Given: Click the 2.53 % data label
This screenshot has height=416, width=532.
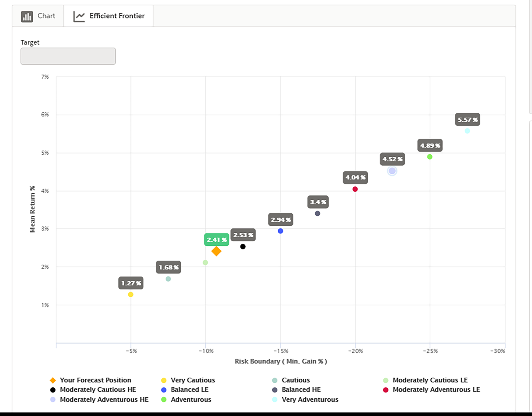Looking at the screenshot, I should (243, 235).
